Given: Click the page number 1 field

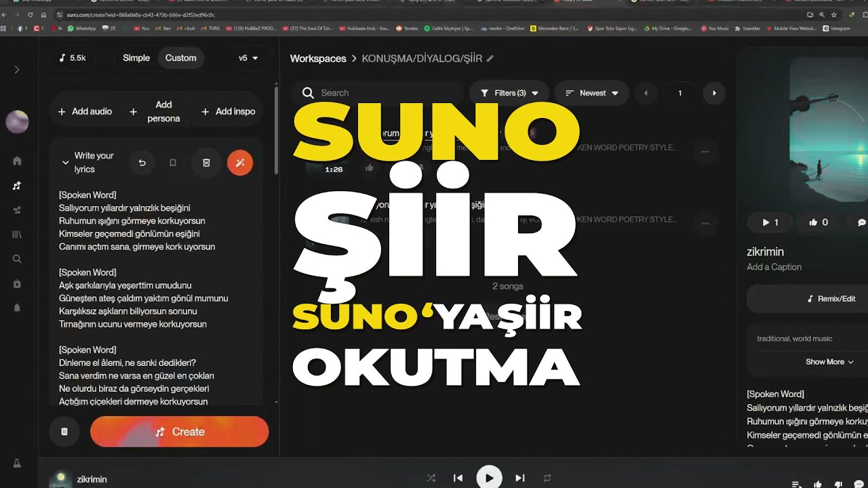Looking at the screenshot, I should tap(680, 93).
